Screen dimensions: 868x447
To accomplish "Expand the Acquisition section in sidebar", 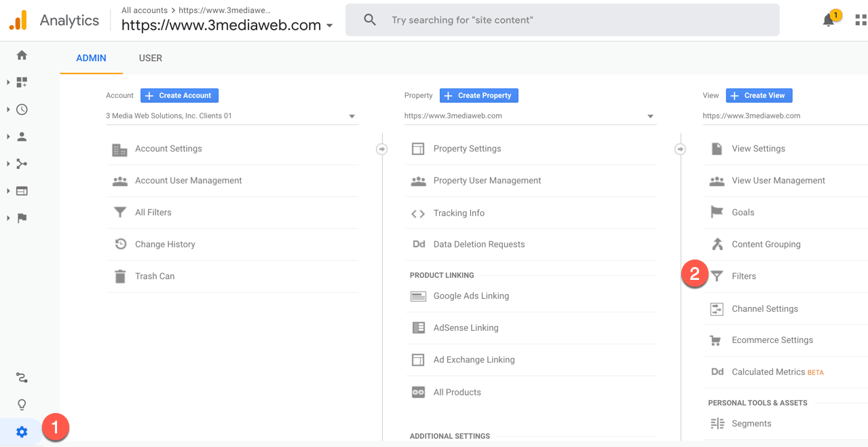I will (x=8, y=164).
